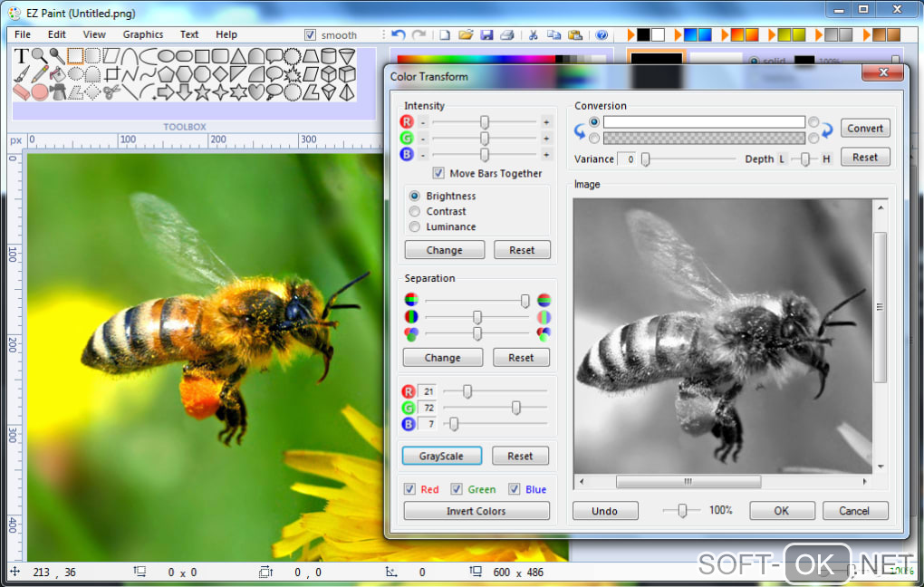Create a new blank document via toolbar icon
Screen dimensions: 924x587
(445, 34)
